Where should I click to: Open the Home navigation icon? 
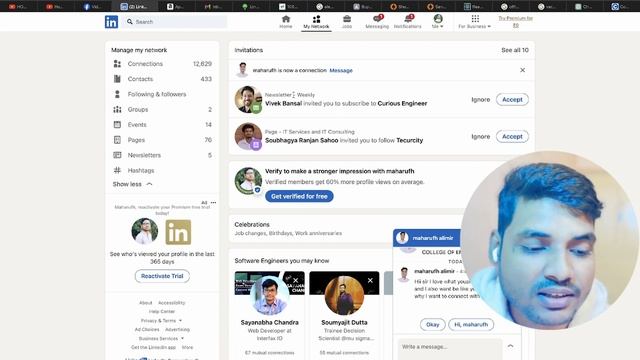tap(286, 22)
